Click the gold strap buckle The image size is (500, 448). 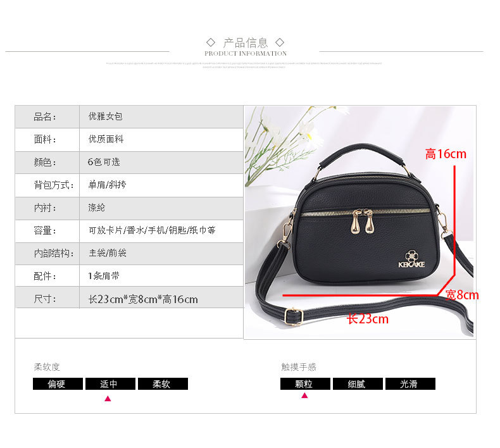[294, 316]
